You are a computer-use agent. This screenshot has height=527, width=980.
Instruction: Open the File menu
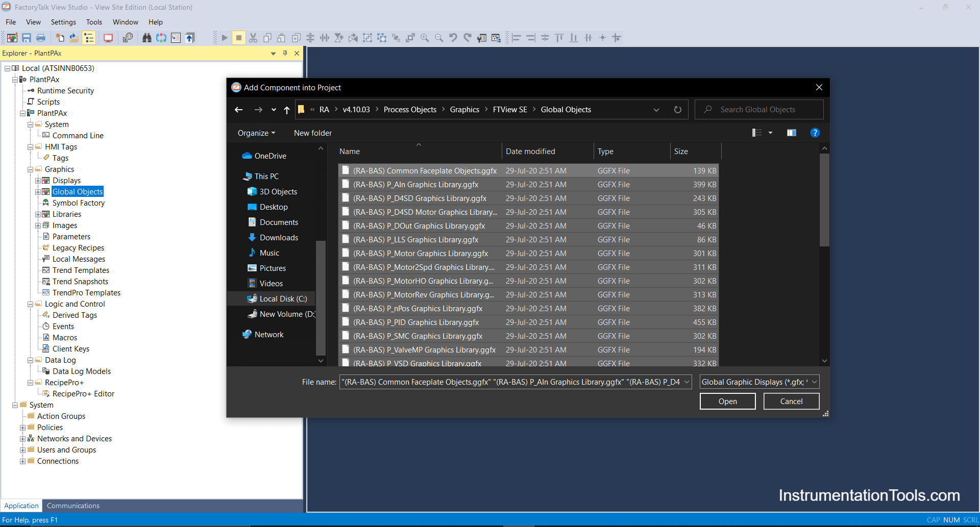(11, 22)
